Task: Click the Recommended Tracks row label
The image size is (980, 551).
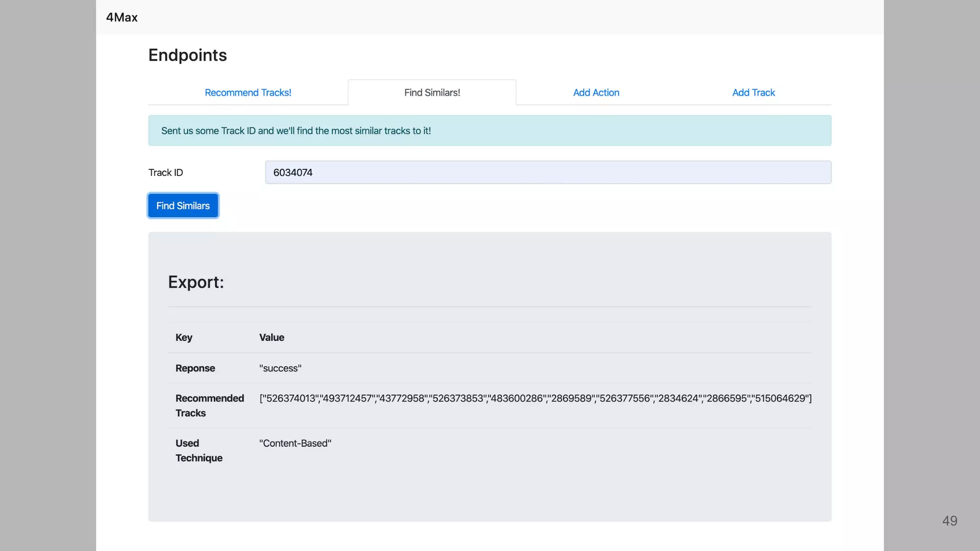Action: coord(210,405)
